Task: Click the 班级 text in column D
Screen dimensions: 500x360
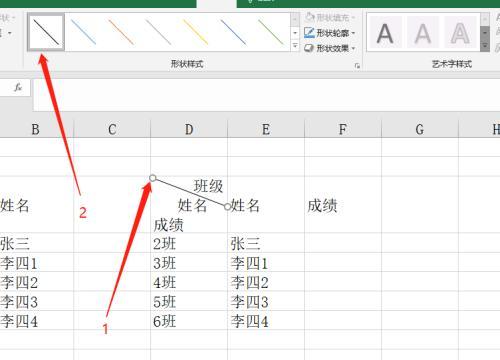Action: 209,186
